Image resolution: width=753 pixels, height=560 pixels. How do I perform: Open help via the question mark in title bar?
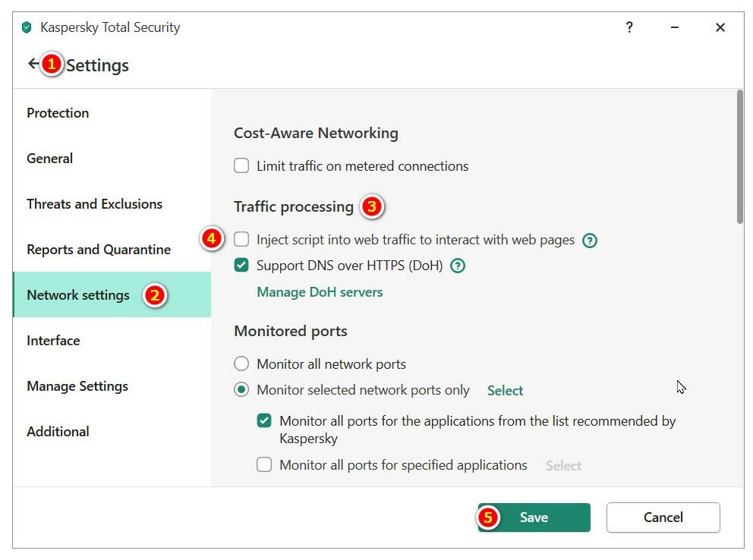pos(629,27)
